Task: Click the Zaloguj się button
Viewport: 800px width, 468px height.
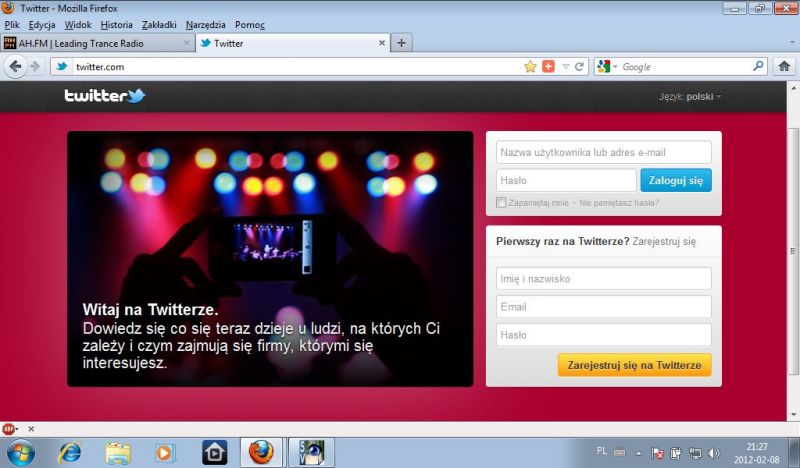Action: tap(676, 180)
